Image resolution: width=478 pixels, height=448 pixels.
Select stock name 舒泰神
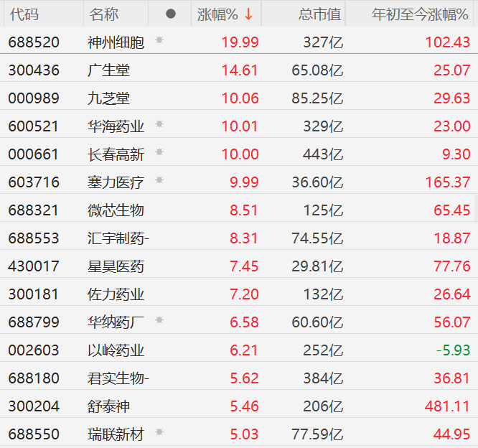coord(108,406)
